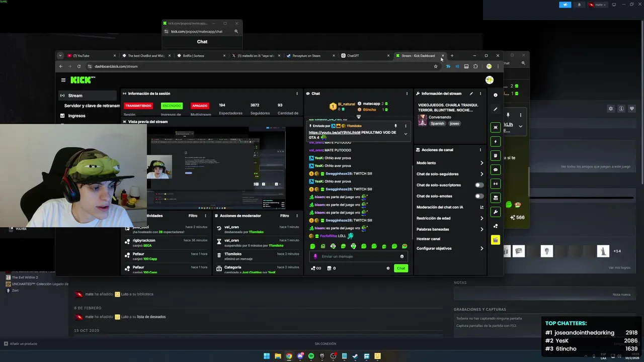Expand Chat de solo-seguidores options
This screenshot has height=362, width=644.
481,174
